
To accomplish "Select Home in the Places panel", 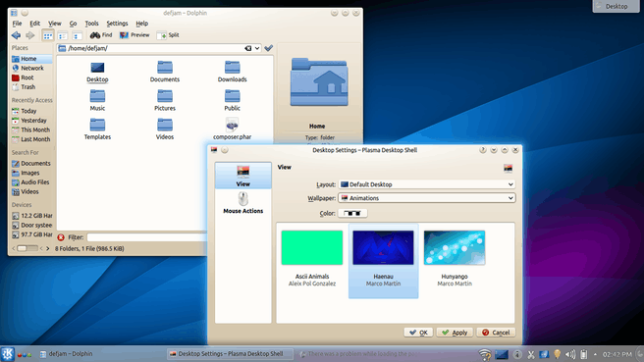I will point(31,59).
